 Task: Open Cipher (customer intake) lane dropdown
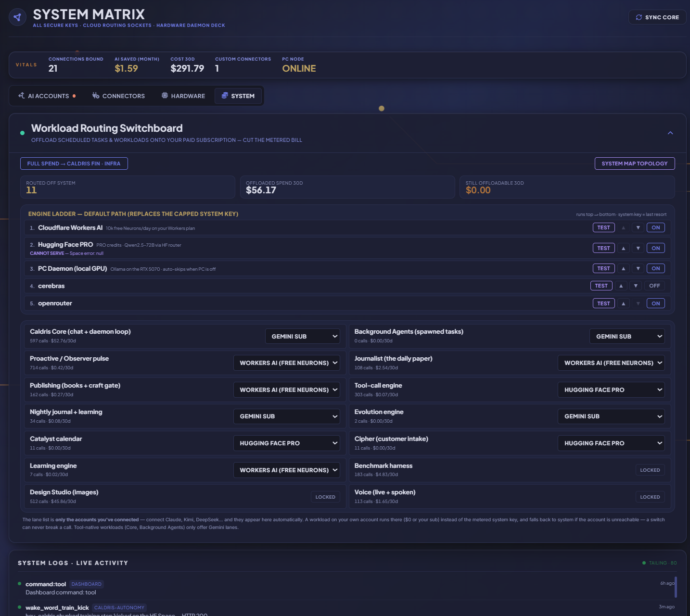click(611, 443)
